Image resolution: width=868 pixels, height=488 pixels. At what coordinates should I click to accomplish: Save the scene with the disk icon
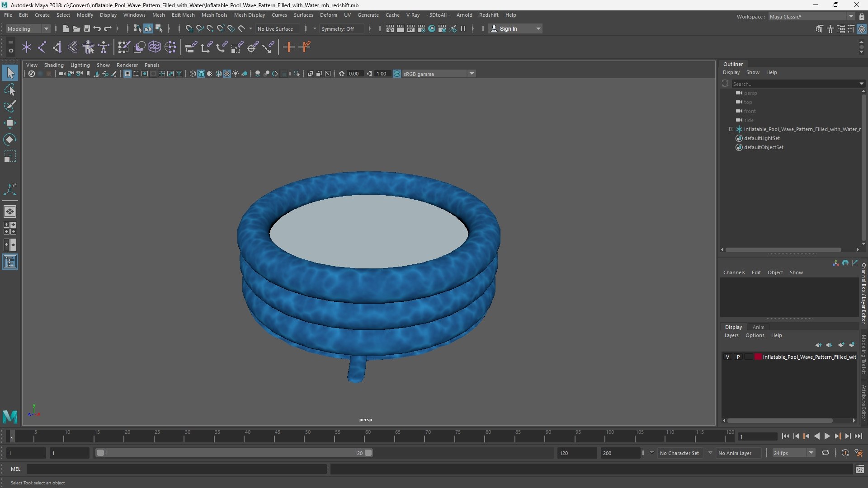pyautogui.click(x=86, y=28)
